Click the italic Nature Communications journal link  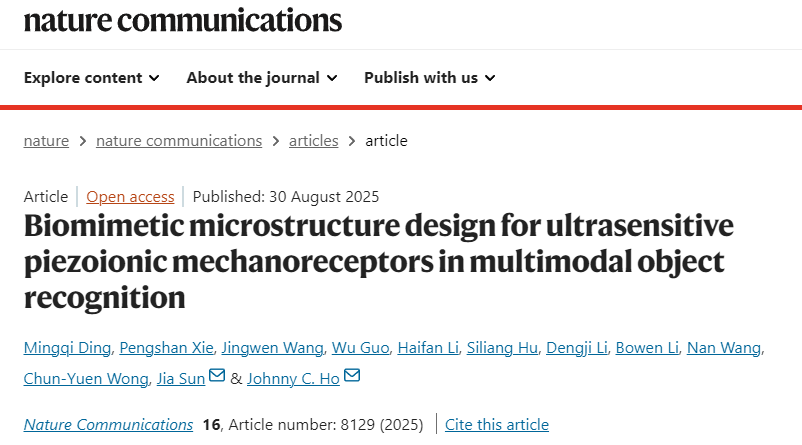[x=108, y=425]
